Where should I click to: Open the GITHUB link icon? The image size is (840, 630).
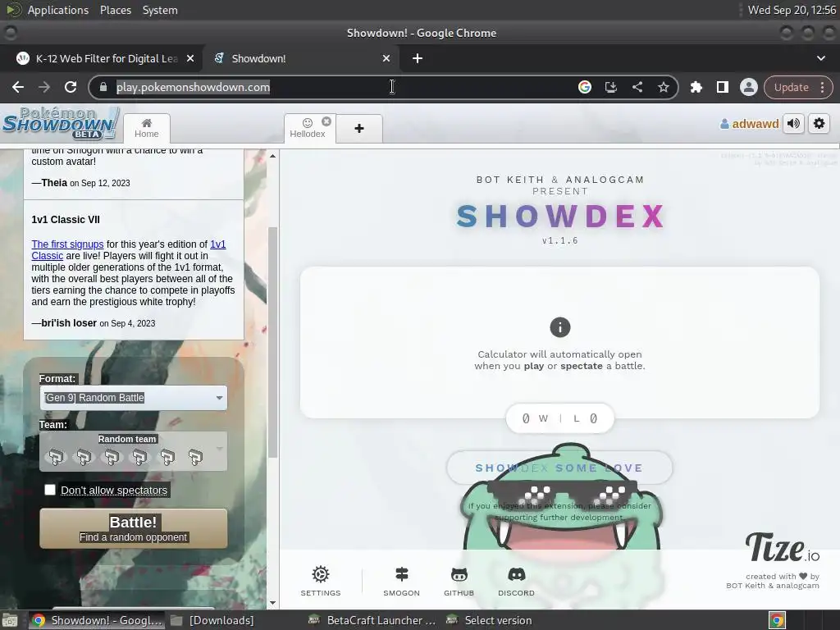pyautogui.click(x=459, y=582)
